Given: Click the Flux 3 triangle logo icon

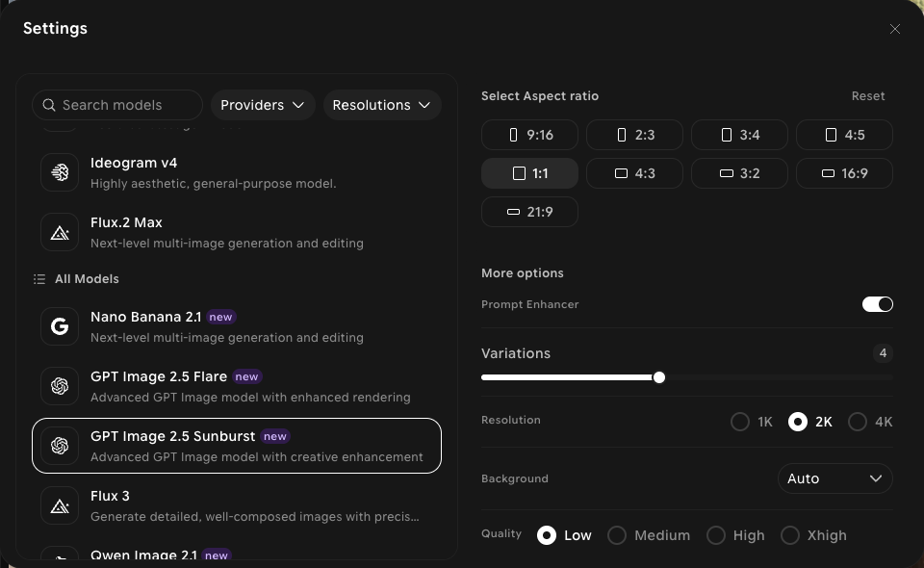Looking at the screenshot, I should (60, 505).
